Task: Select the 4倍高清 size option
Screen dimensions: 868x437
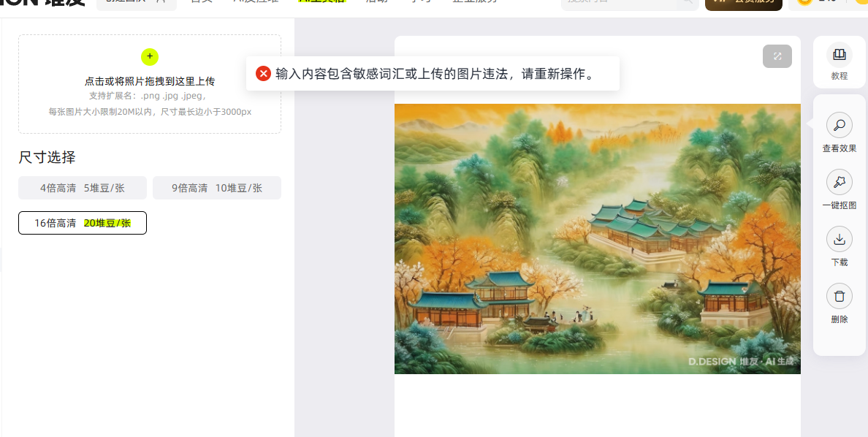Action: pyautogui.click(x=83, y=188)
